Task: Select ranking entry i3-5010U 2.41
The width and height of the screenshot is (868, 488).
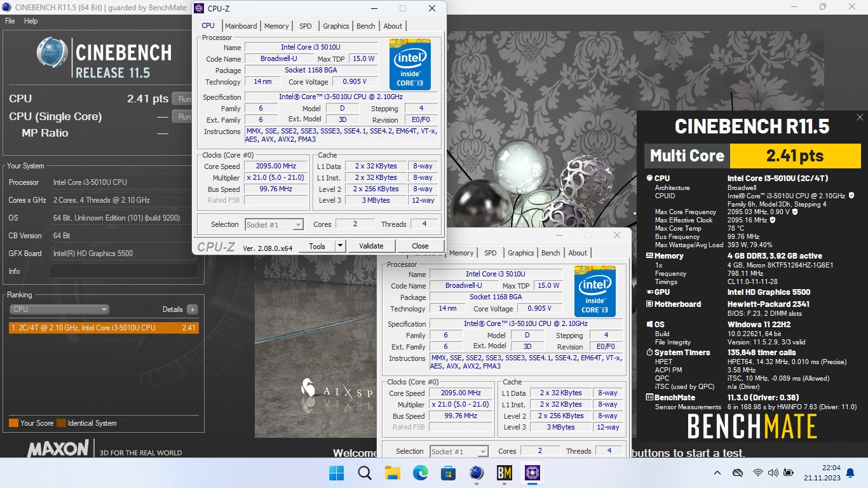Action: click(x=104, y=328)
